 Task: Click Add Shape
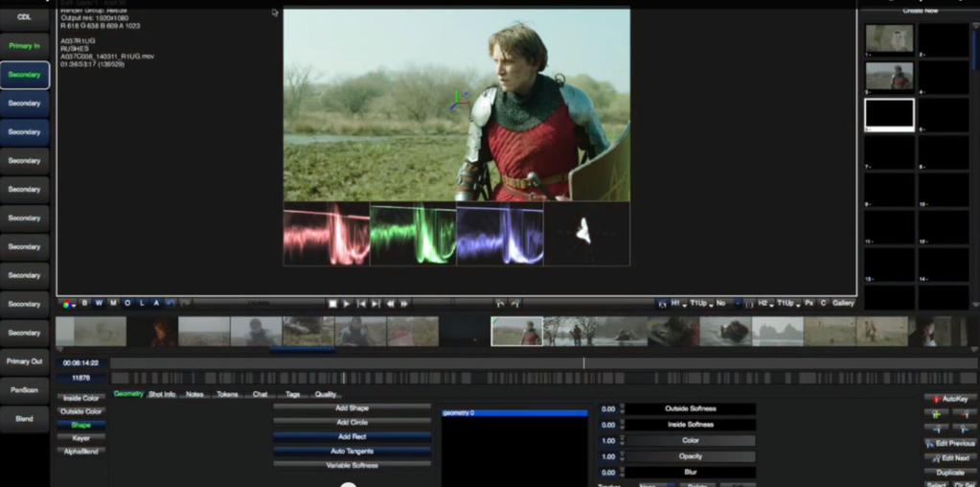click(352, 408)
